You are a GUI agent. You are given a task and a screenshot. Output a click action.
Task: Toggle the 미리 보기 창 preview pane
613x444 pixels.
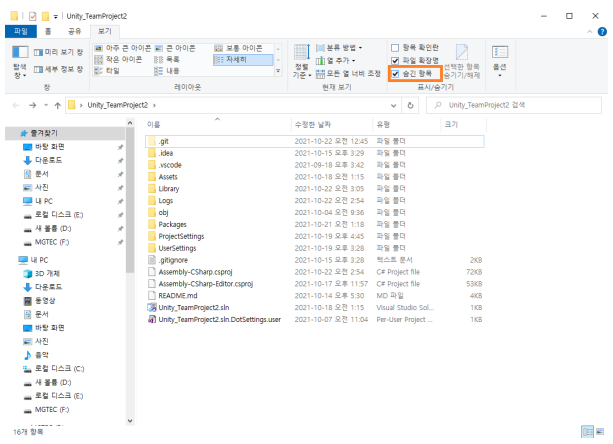coord(58,52)
